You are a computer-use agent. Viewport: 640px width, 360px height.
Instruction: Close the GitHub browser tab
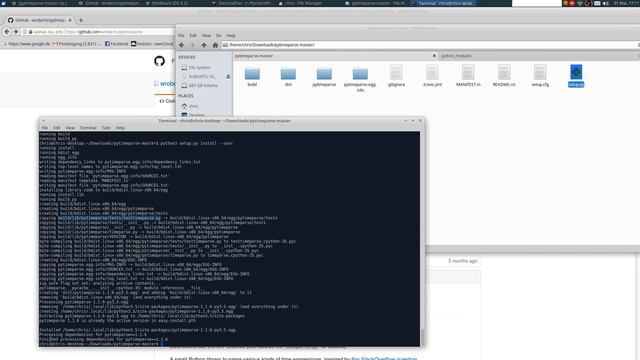point(70,20)
